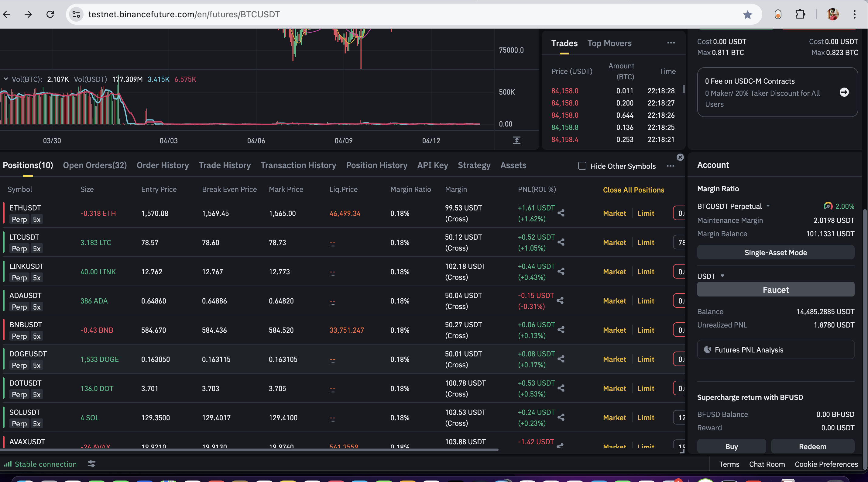Click the LTCUSDT close price input field
Viewport: 868px width, 482px height.
point(680,242)
